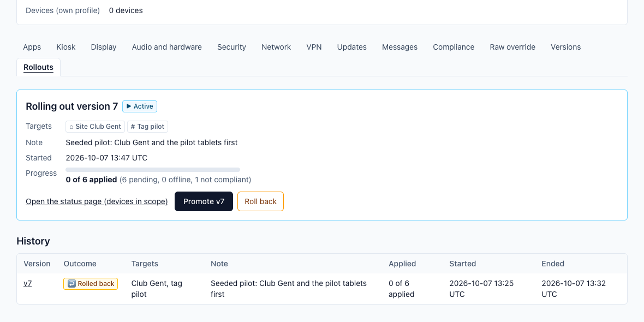Open the Updates tab
Viewport: 644px width, 322px height.
[351, 47]
